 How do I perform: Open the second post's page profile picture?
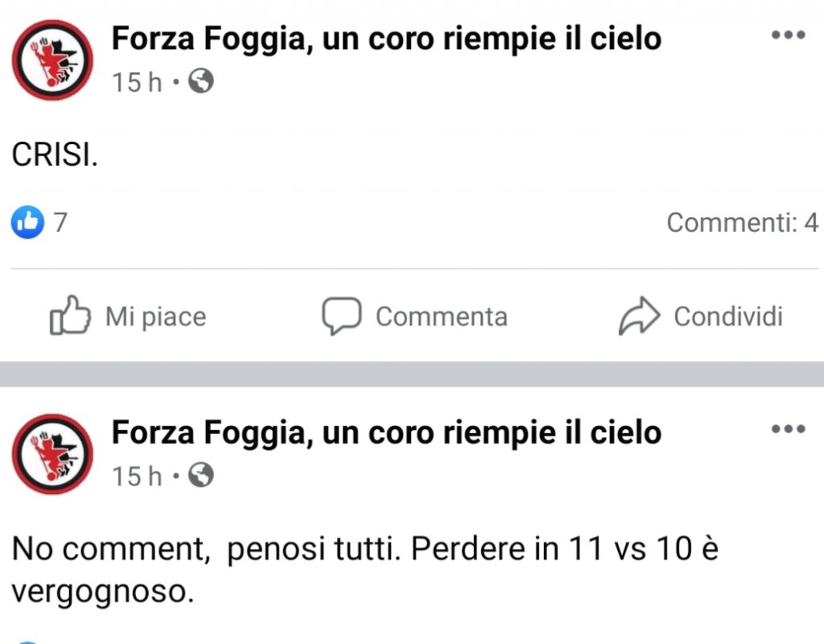tap(51, 454)
